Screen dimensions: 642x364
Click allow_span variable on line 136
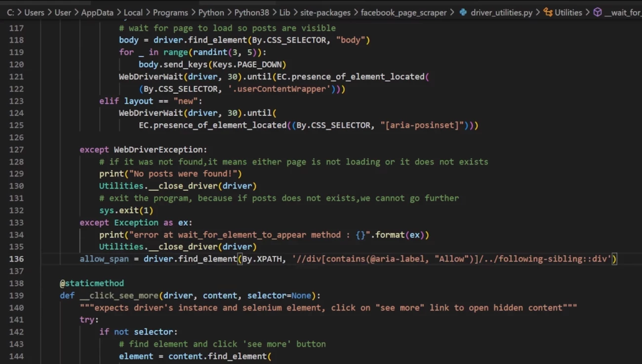[104, 259]
